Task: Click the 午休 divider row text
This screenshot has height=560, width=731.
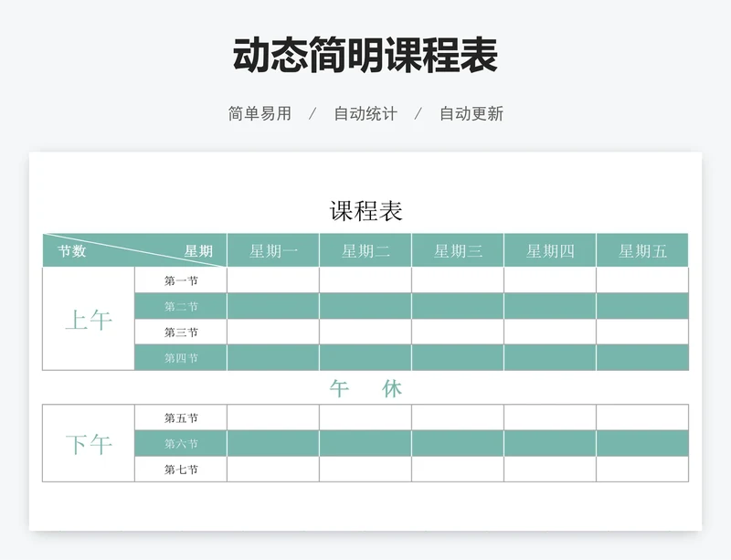Action: pyautogui.click(x=365, y=388)
